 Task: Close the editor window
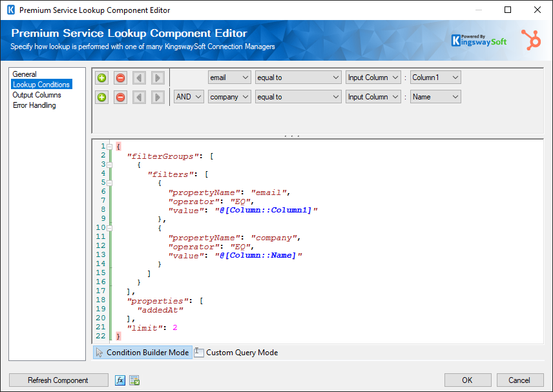click(x=537, y=10)
